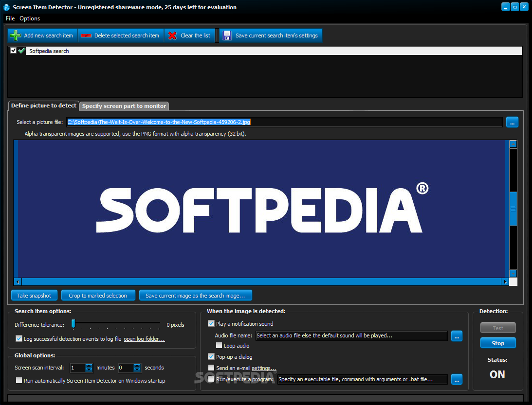Browse for a picture file with the ellipsis button
This screenshot has height=405, width=532.
[512, 122]
